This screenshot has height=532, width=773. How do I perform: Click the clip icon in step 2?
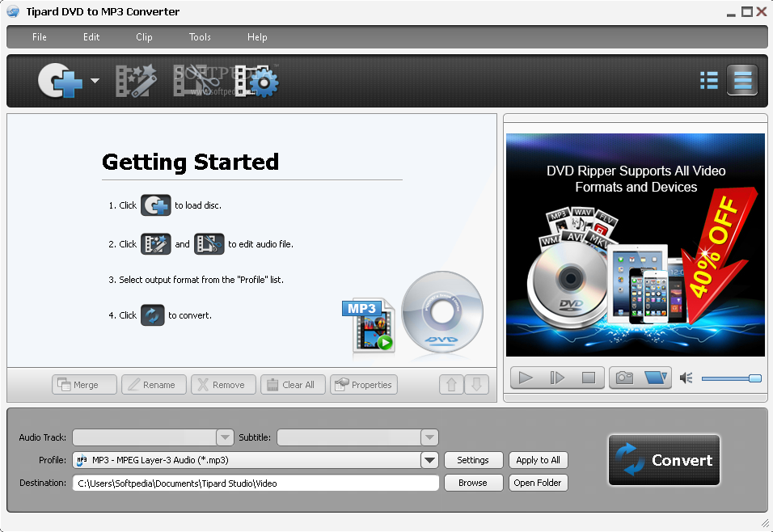pos(209,244)
